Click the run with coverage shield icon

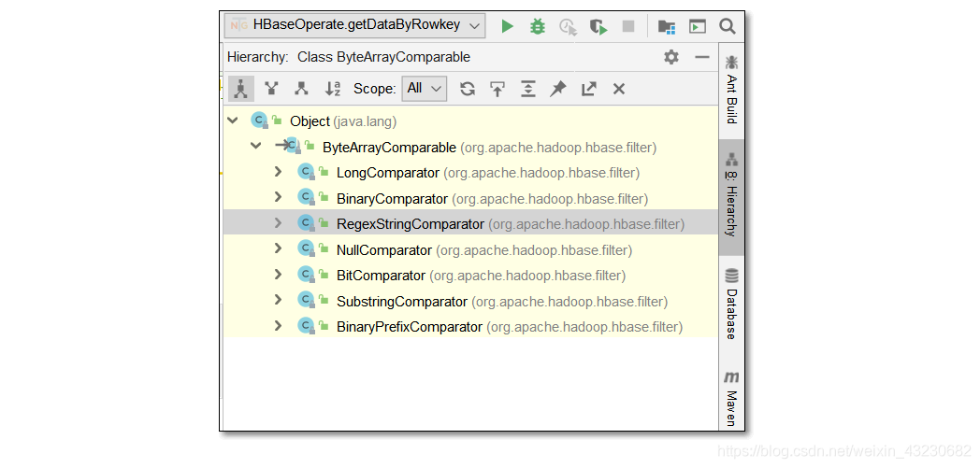(598, 27)
